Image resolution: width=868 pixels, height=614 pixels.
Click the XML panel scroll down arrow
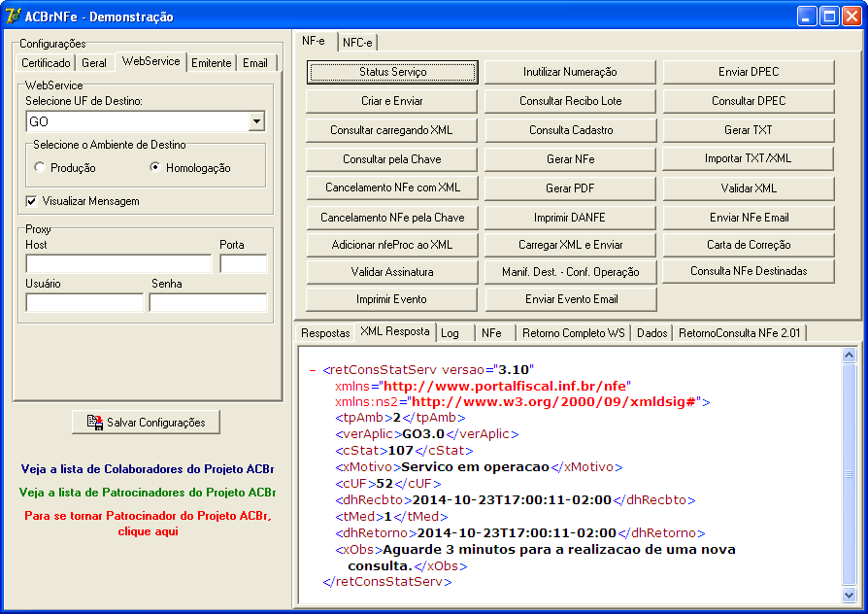point(850,596)
